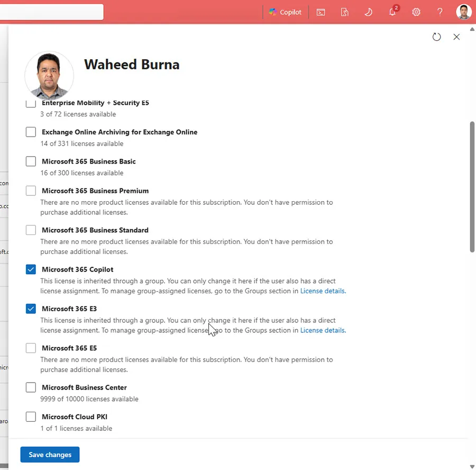Check Microsoft Cloud PKI license
Screen dimensions: 476x470
31,417
